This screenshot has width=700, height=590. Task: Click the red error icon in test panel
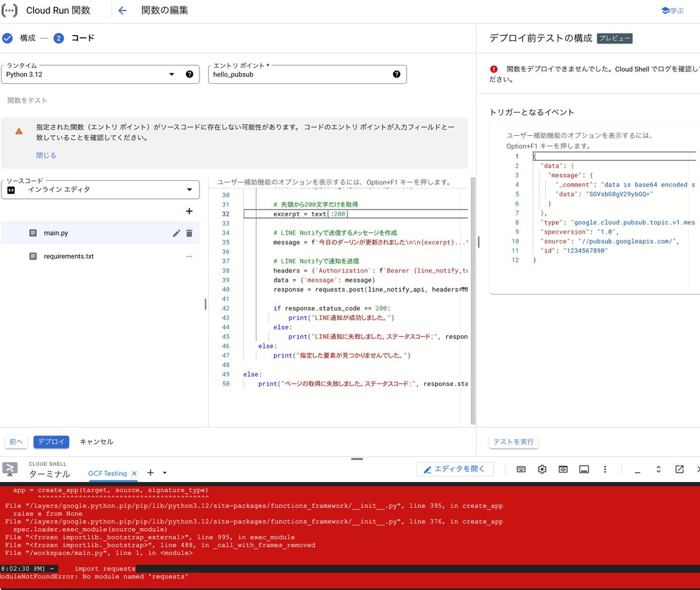tap(494, 69)
